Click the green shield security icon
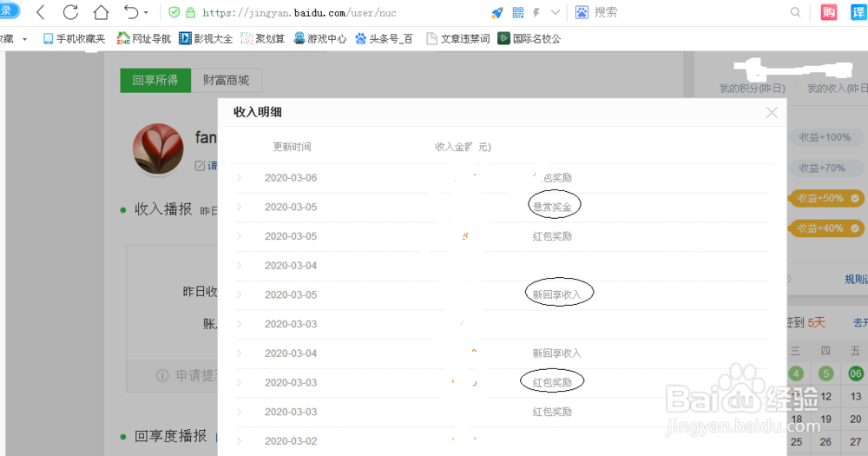This screenshot has width=868, height=456. click(x=174, y=12)
